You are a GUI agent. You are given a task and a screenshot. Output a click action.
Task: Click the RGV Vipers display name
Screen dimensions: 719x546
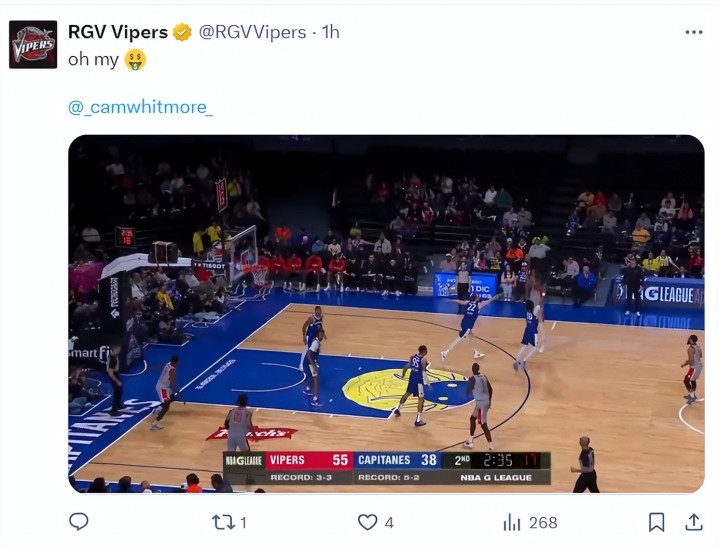click(x=118, y=32)
